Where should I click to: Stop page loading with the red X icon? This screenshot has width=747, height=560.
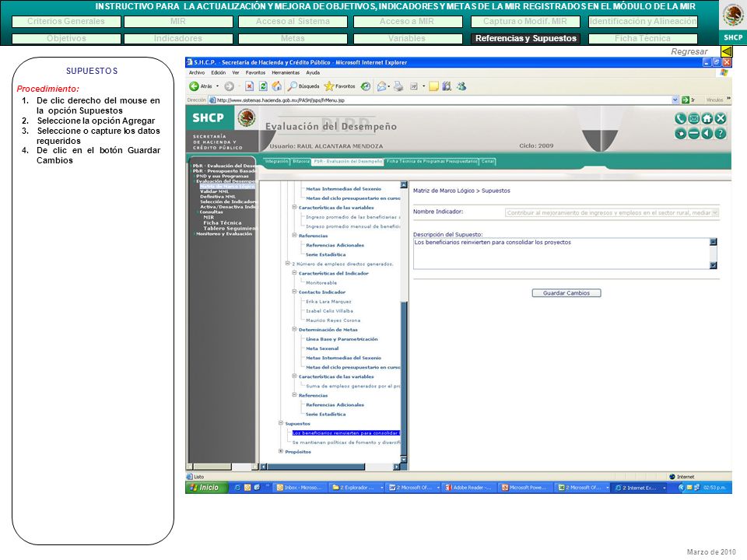[x=249, y=86]
